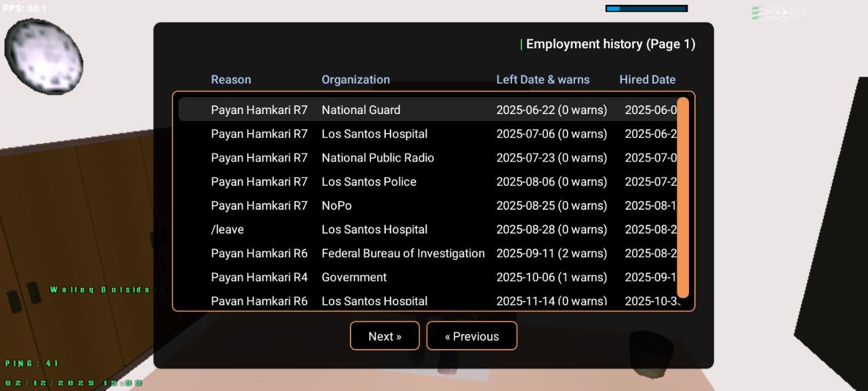Sort by the Reason column header
The height and width of the screenshot is (391, 868).
point(231,79)
